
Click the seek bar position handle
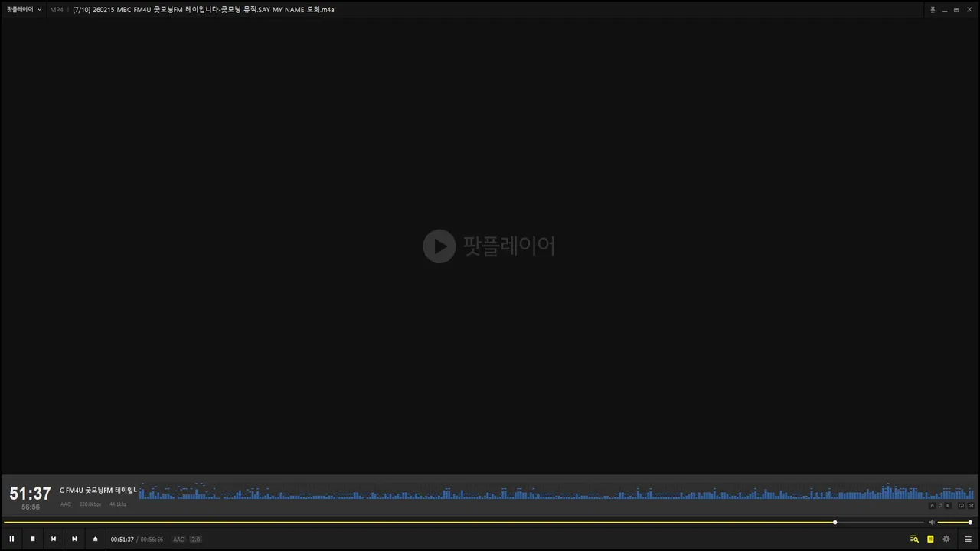(835, 523)
